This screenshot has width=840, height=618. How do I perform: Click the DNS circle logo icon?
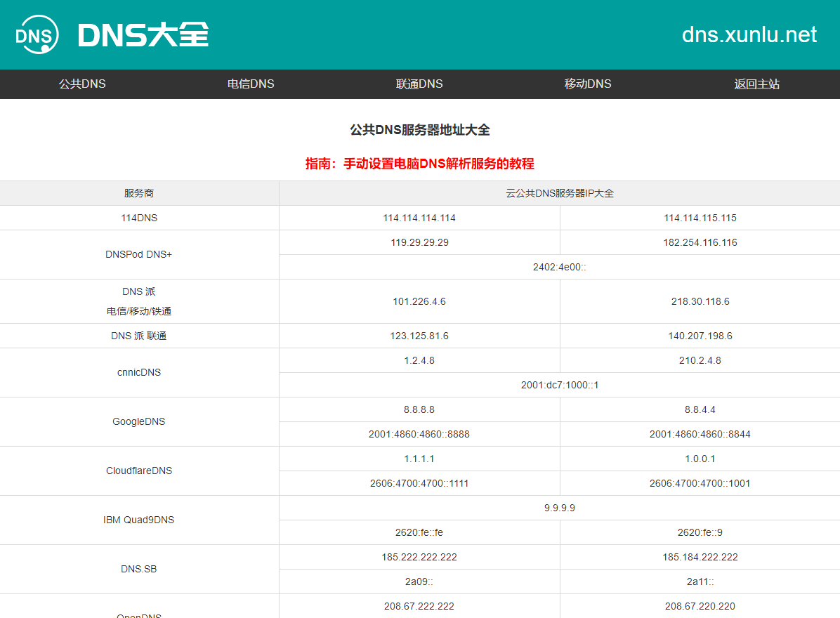tap(37, 34)
